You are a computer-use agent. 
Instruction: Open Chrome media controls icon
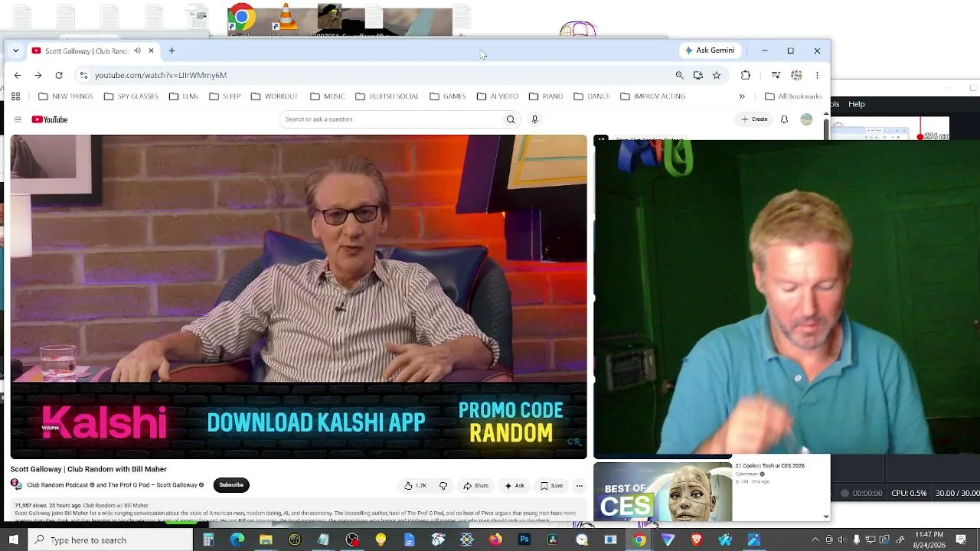coord(776,75)
